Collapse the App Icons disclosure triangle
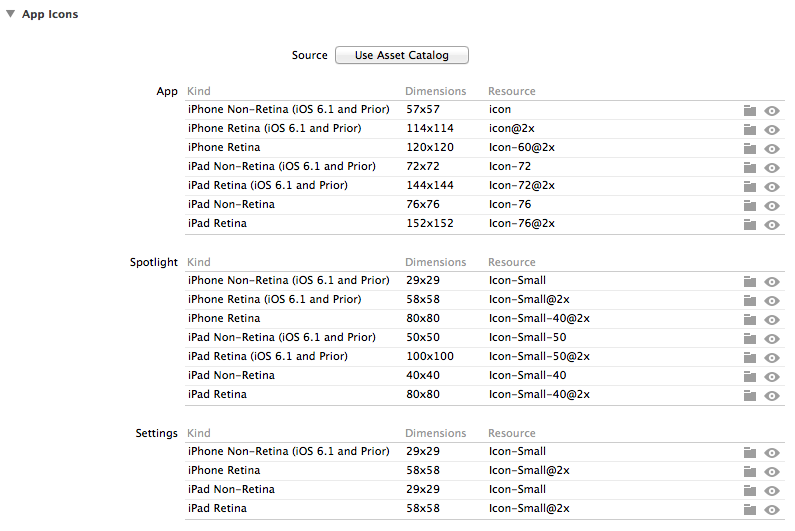Screen dimensions: 795x531 pyautogui.click(x=10, y=14)
